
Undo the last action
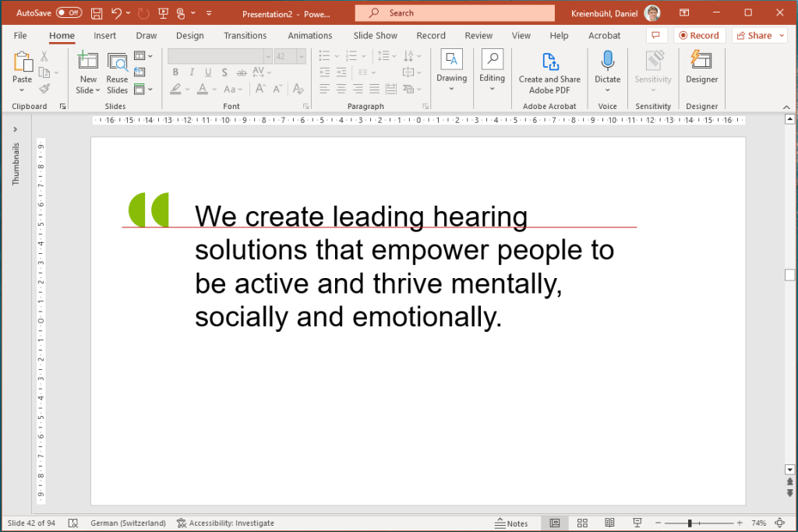click(117, 14)
